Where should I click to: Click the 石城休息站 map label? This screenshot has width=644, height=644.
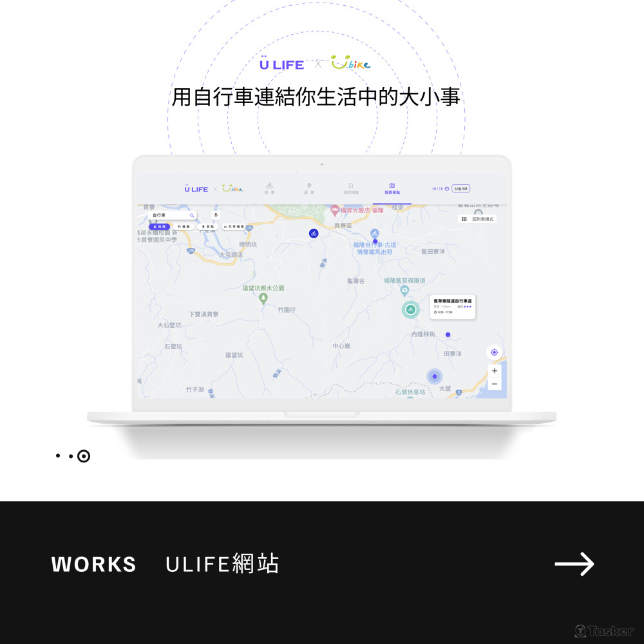tap(410, 392)
